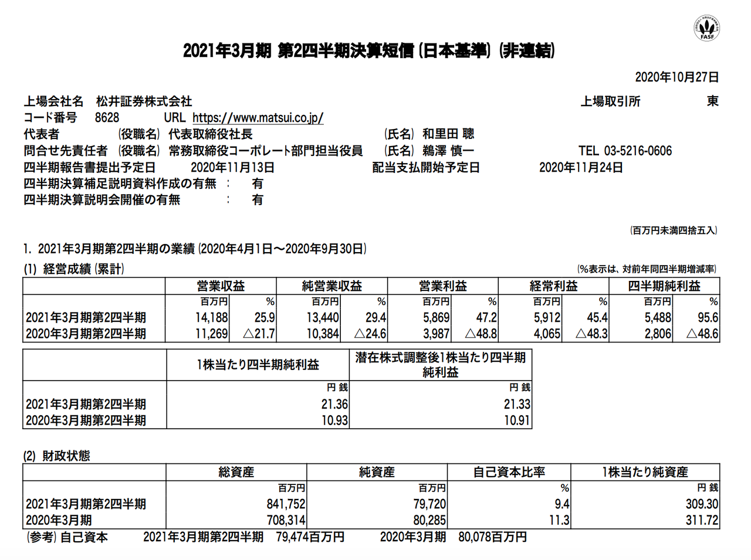Image resolution: width=751 pixels, height=560 pixels.
Task: Click ordinary profit value 4,065
Action: click(547, 334)
